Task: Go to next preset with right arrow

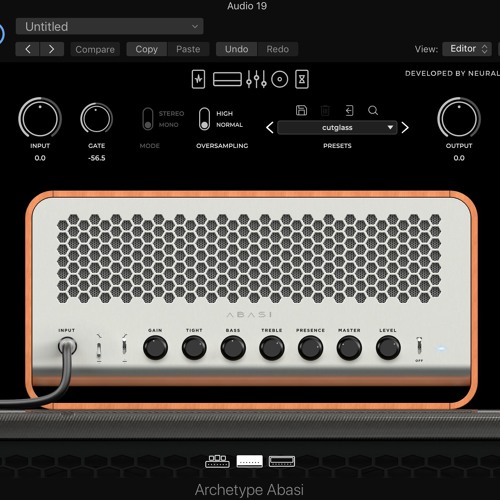Action: click(405, 128)
